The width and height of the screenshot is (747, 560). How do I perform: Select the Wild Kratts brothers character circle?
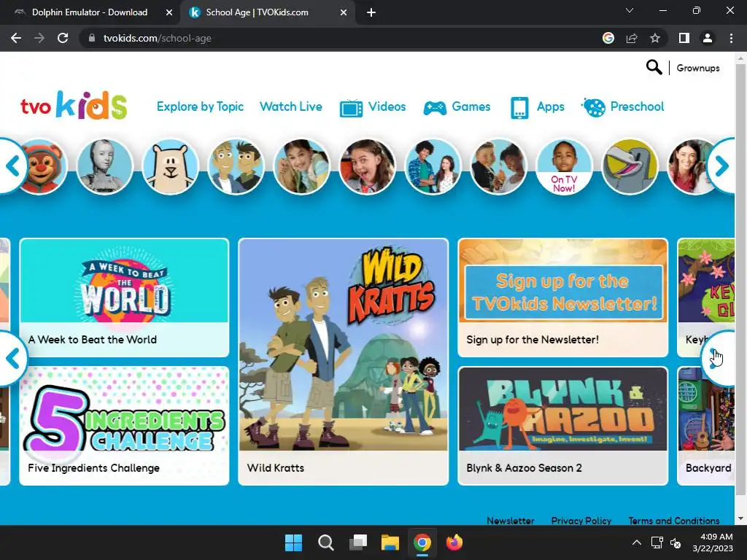coord(236,167)
